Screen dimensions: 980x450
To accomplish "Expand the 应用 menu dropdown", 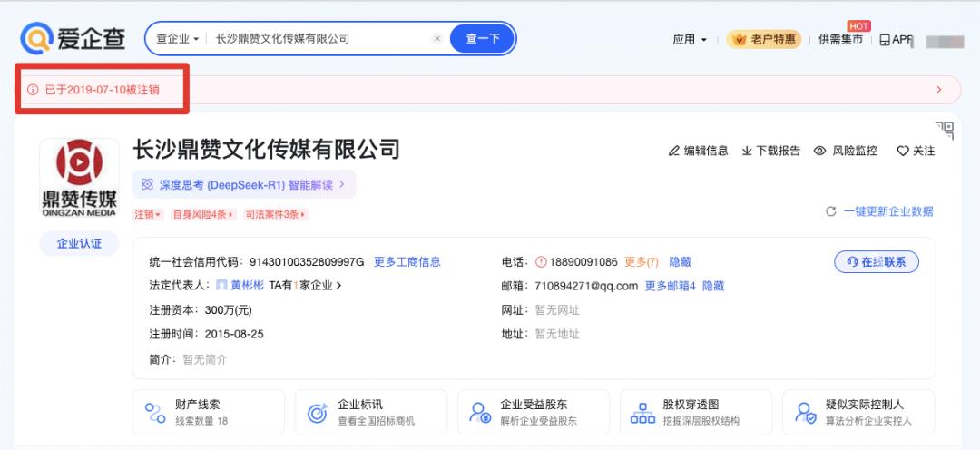I will click(x=689, y=39).
